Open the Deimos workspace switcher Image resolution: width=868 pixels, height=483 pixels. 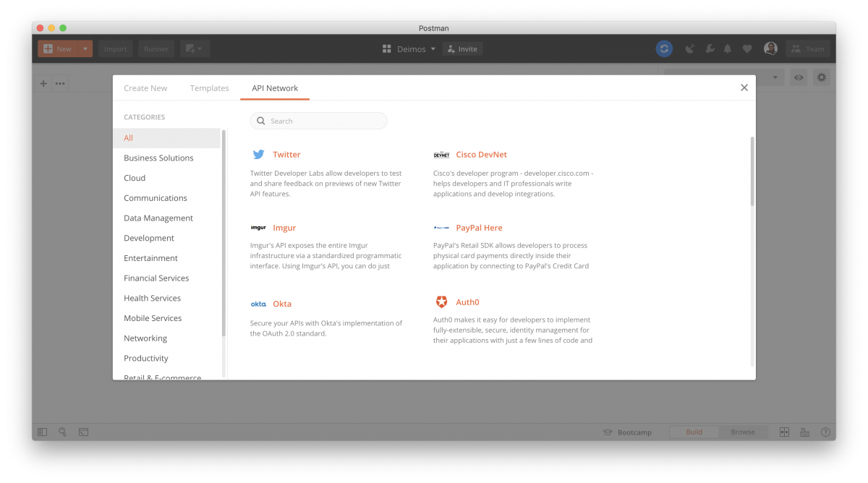(409, 49)
